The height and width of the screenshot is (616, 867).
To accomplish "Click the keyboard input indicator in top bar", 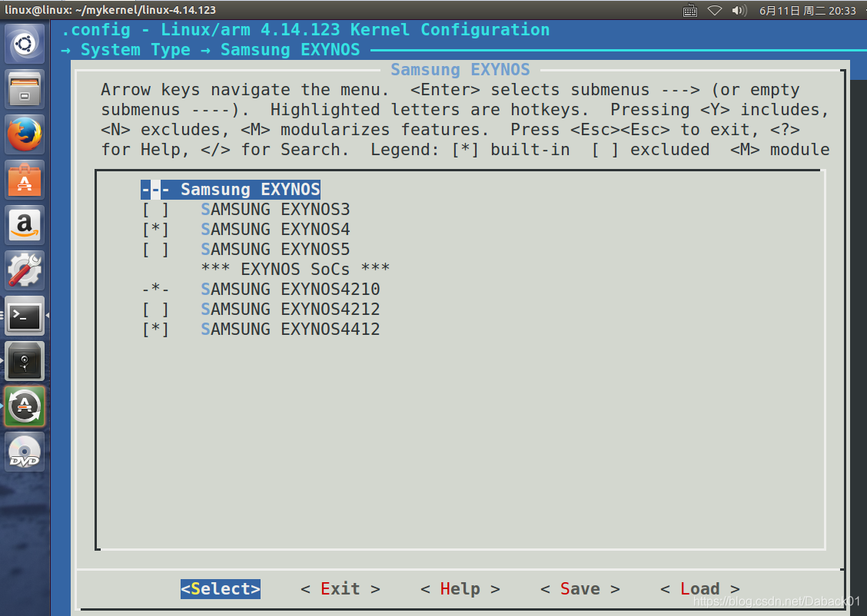I will coord(690,11).
